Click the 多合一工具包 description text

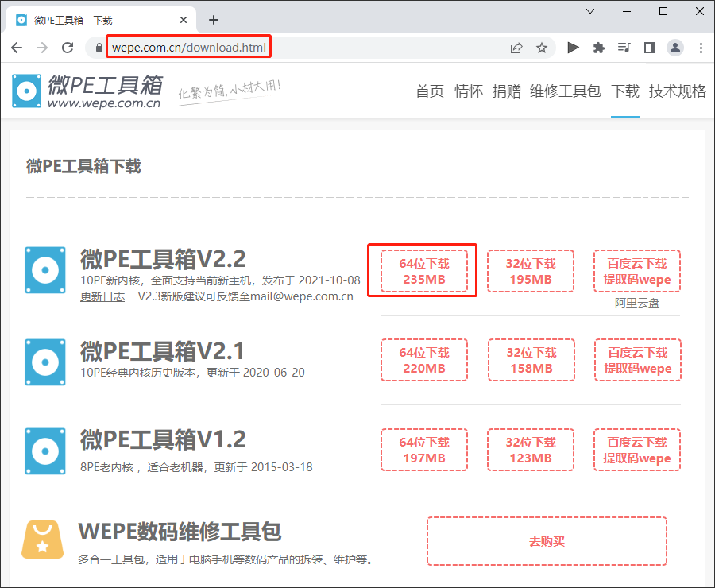[226, 559]
